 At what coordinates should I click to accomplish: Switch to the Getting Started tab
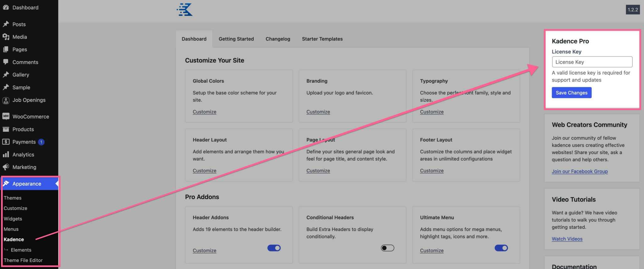point(236,39)
